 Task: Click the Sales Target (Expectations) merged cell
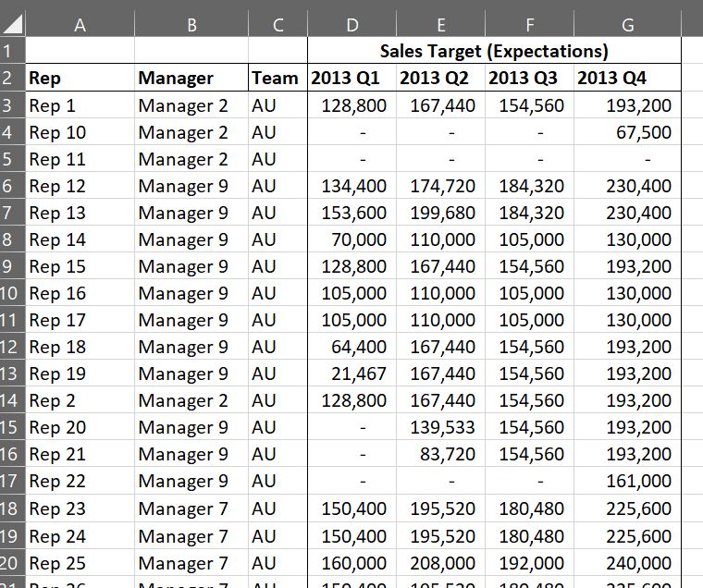tap(494, 50)
